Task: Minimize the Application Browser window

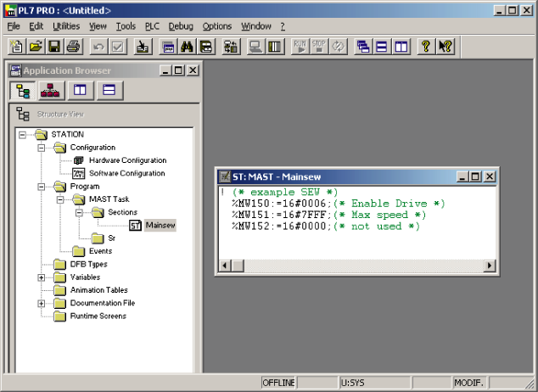Action: [165, 70]
